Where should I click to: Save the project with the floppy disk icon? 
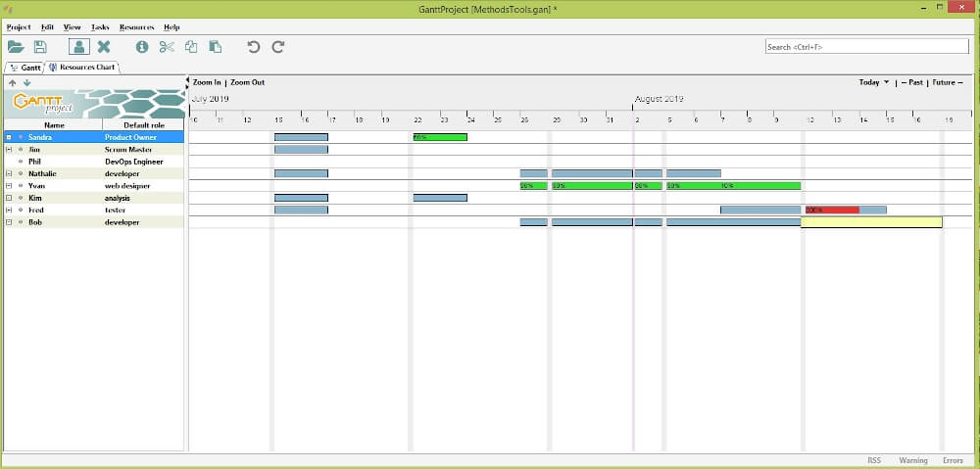tap(40, 46)
